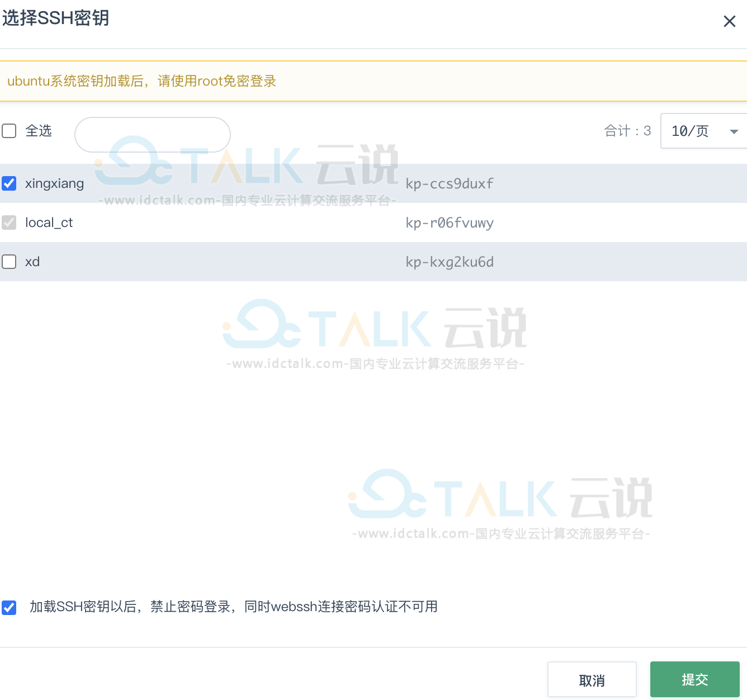Click the 取消 button
This screenshot has width=747, height=700.
(x=592, y=680)
